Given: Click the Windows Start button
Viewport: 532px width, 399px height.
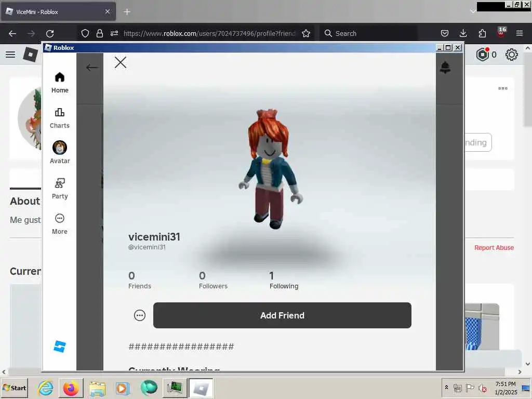Looking at the screenshot, I should (14, 388).
